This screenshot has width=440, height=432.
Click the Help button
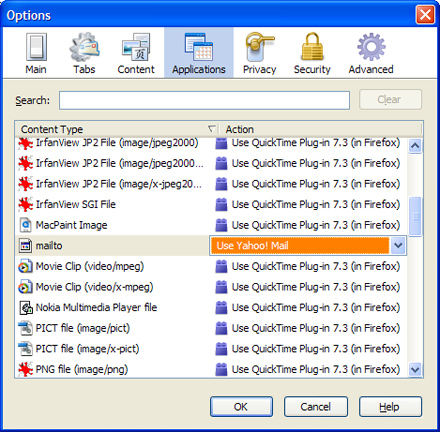(x=390, y=407)
